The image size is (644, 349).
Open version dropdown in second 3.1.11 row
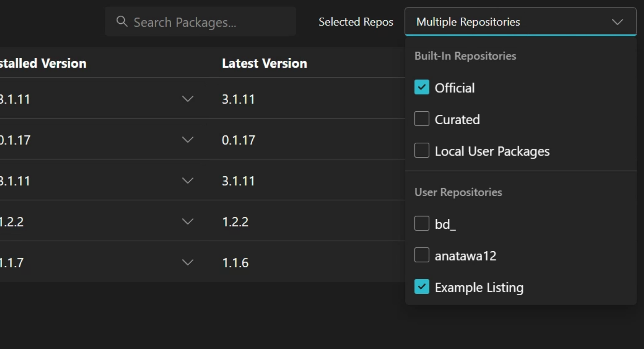188,181
